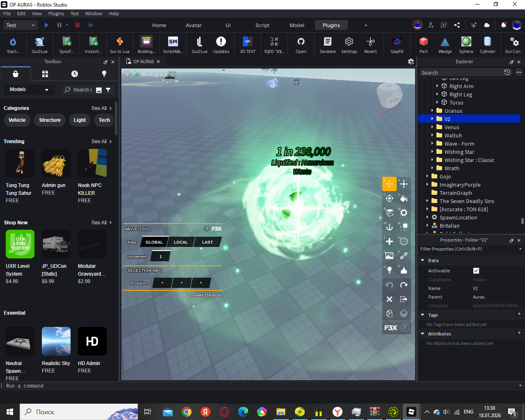Viewport: 525px width, 420px height.
Task: Expand the Gojo folder
Action: 427,176
